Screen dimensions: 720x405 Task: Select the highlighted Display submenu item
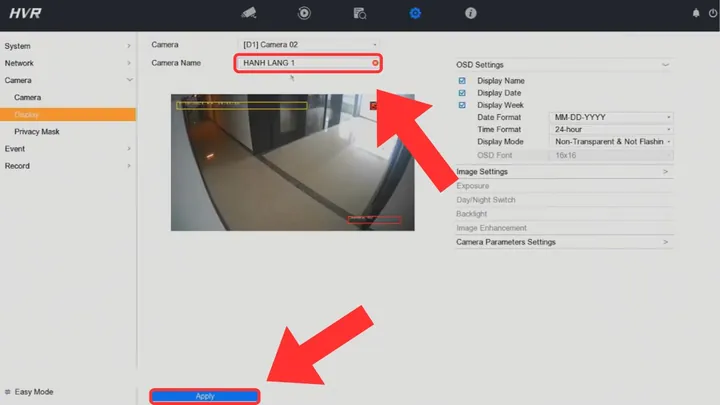(68, 114)
